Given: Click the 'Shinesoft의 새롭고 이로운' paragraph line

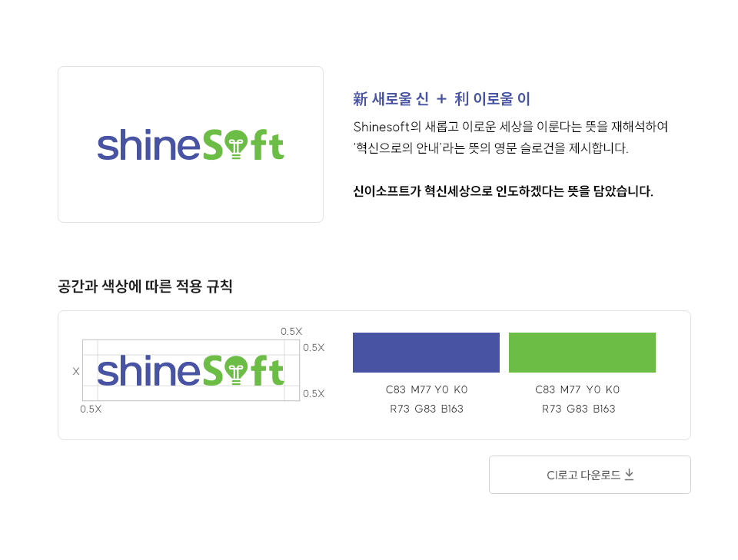Looking at the screenshot, I should tap(510, 126).
